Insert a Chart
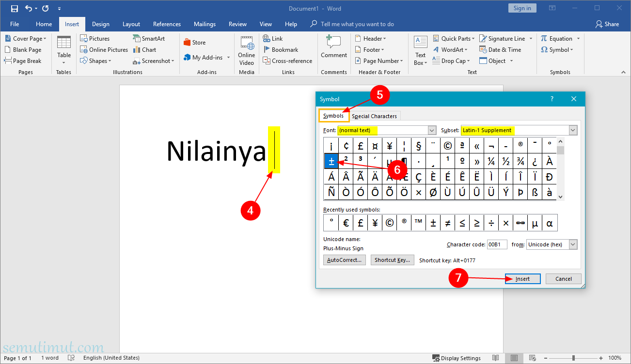 click(x=144, y=50)
